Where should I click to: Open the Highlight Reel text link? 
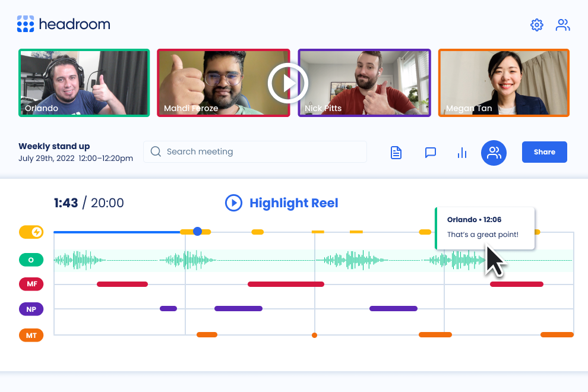tap(293, 203)
